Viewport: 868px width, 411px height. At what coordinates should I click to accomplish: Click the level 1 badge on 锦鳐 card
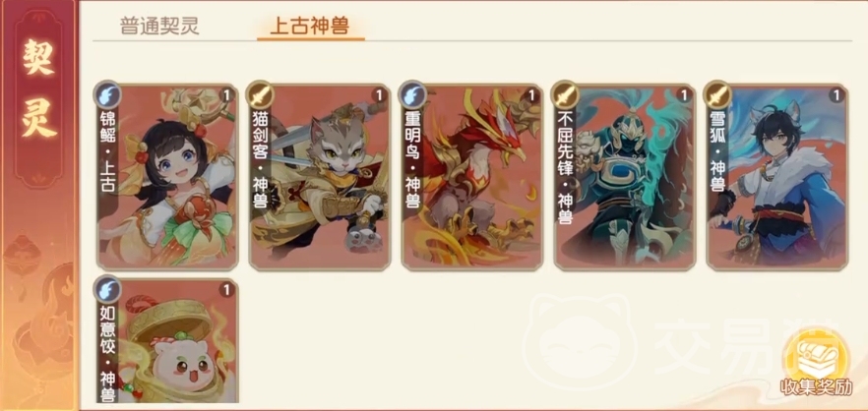coord(226,95)
